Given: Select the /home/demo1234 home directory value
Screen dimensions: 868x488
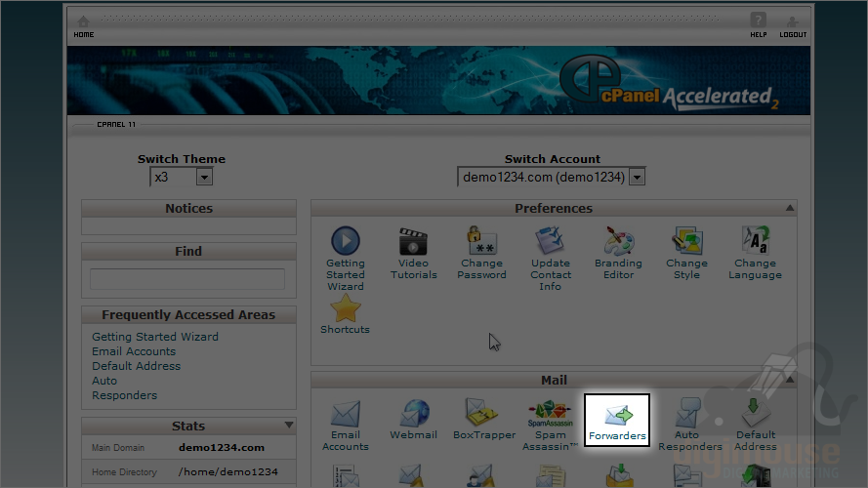Looking at the screenshot, I should tap(228, 472).
